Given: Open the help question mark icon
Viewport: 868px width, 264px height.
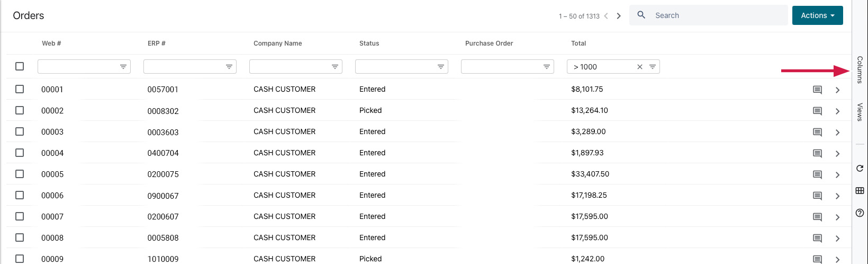Looking at the screenshot, I should (x=860, y=213).
